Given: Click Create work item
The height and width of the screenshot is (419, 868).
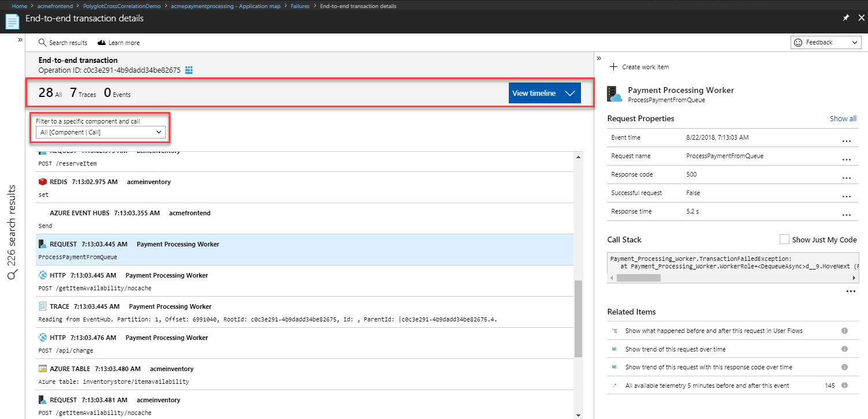Looking at the screenshot, I should pos(639,67).
